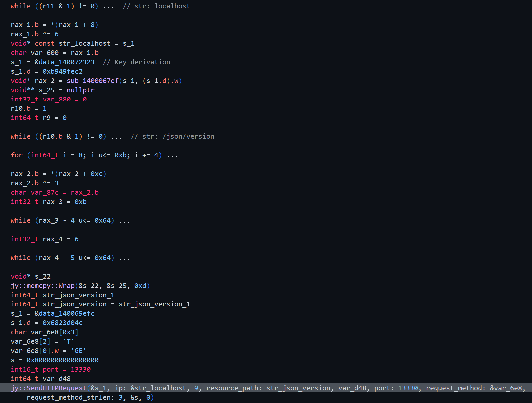Jump to data_140065efc reference
This screenshot has width=532, height=403.
(x=66, y=314)
